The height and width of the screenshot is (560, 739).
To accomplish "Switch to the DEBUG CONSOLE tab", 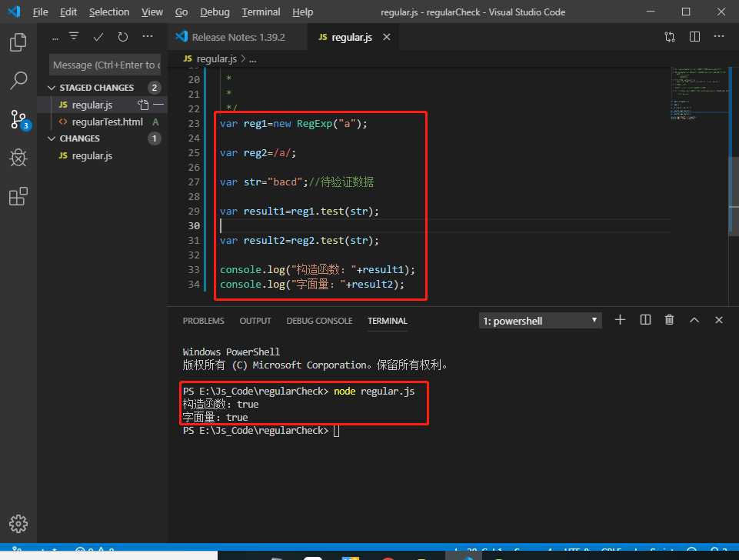I will click(x=320, y=321).
